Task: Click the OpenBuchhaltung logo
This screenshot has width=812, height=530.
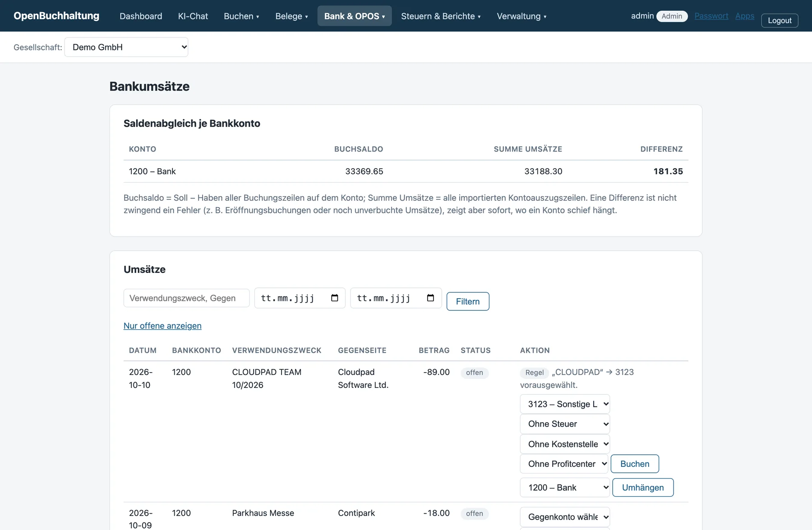Action: (x=56, y=16)
